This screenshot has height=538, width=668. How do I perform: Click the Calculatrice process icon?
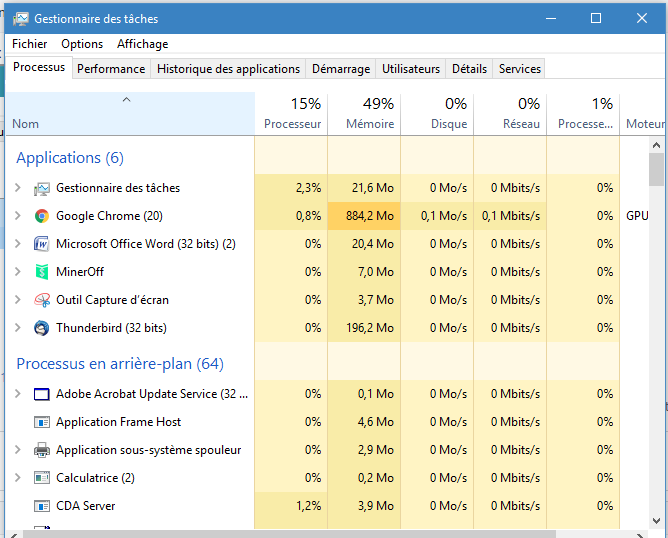(42, 478)
